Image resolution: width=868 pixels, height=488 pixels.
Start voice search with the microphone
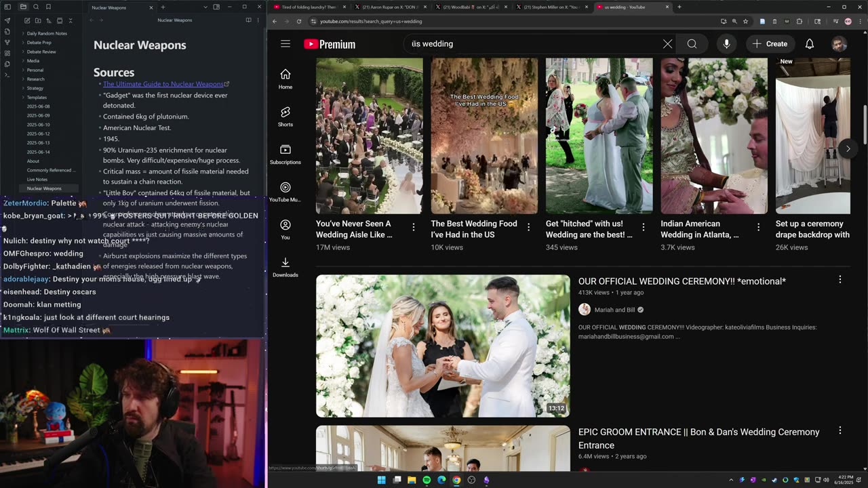click(726, 44)
